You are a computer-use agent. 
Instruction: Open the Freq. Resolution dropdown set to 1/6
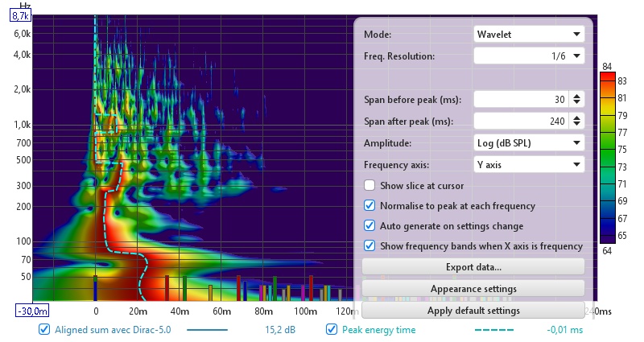click(529, 56)
